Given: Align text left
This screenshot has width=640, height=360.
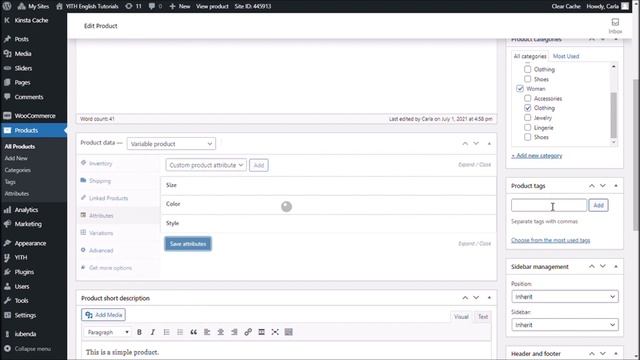Looking at the screenshot, I should pos(207,332).
